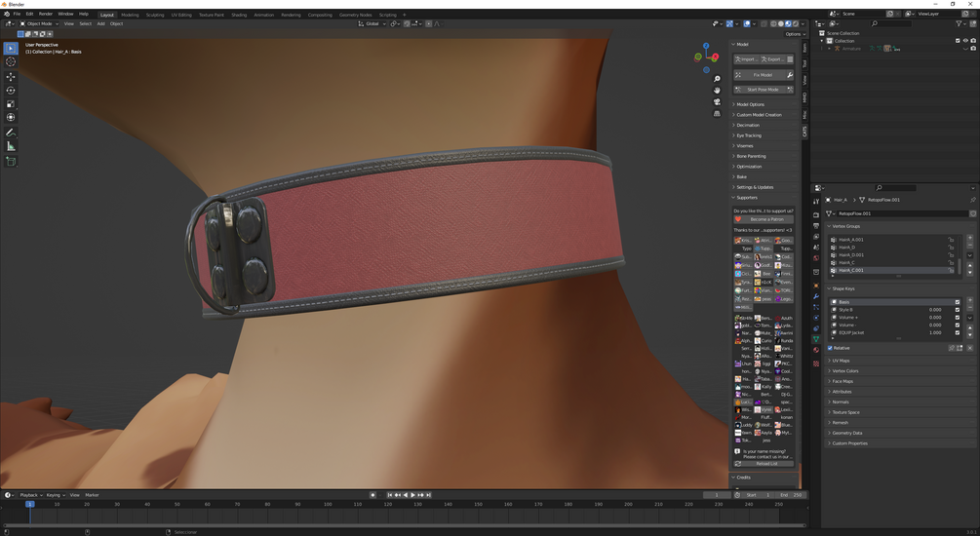Switch to the Sculpting workspace tab
The image size is (980, 536).
tap(154, 15)
